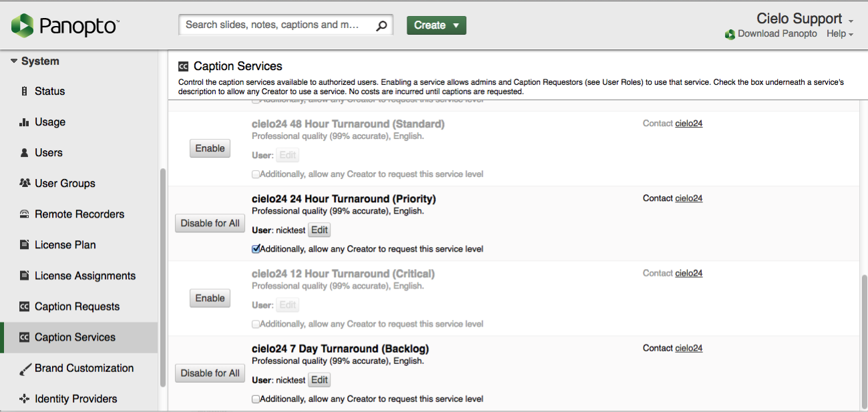This screenshot has width=868, height=412.
Task: Toggle Creator checkbox for 48 Hour Turnaround
Action: pyautogui.click(x=256, y=174)
